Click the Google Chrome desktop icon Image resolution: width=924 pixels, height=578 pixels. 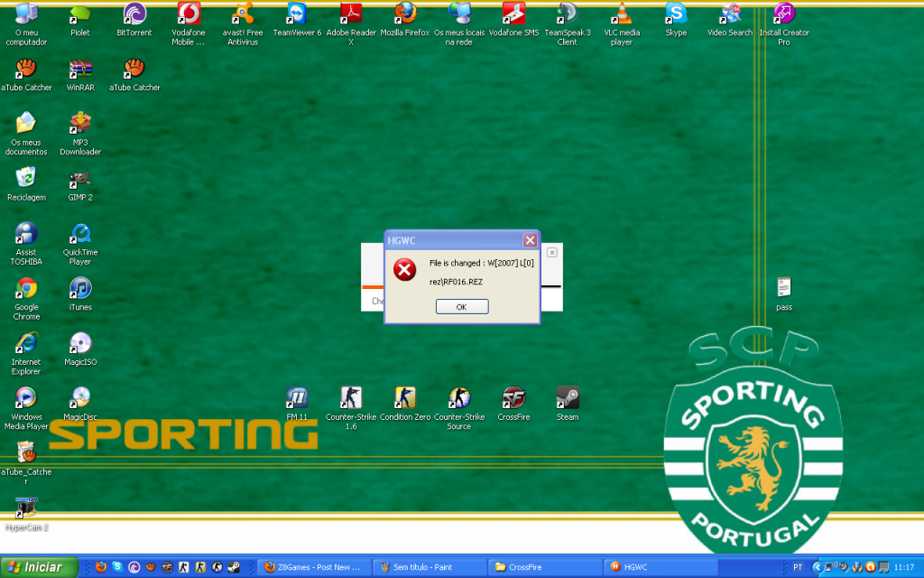click(x=26, y=289)
